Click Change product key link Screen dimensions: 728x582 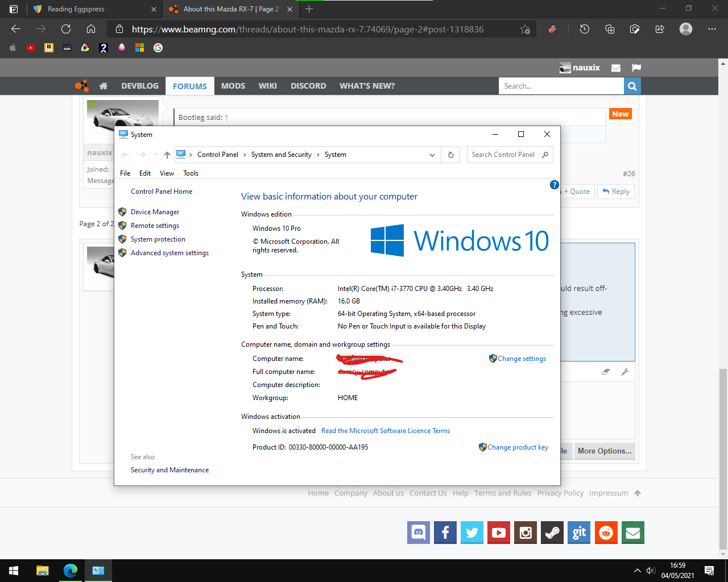[x=518, y=447]
